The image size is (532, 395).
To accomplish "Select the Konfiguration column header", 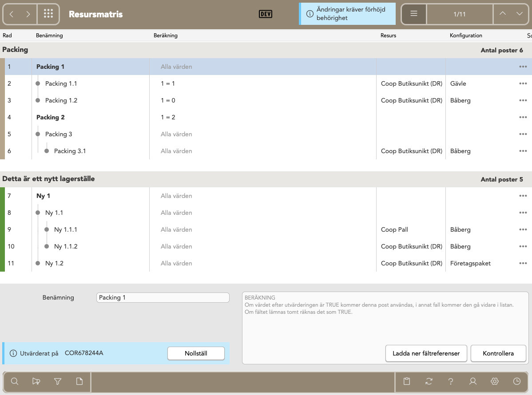I will tap(466, 35).
